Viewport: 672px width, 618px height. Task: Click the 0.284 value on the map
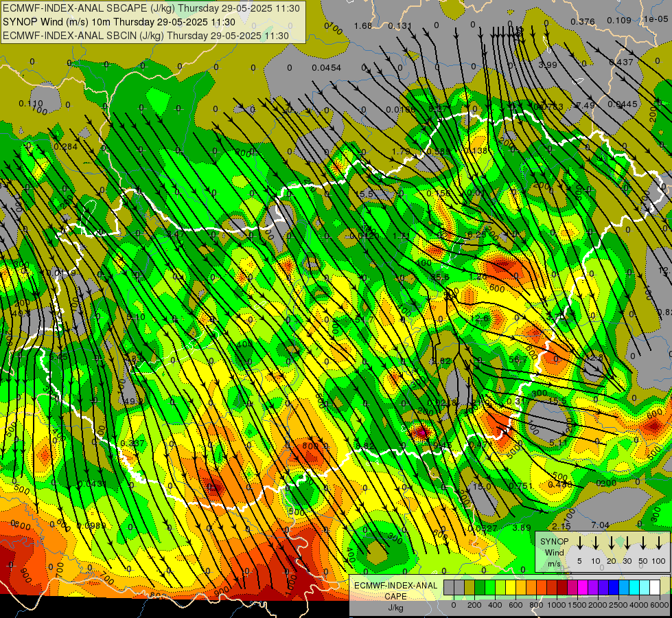(x=66, y=147)
